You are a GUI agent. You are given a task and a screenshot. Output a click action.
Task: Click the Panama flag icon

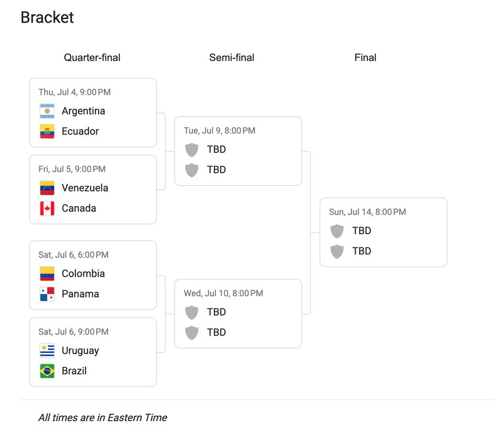click(x=47, y=294)
